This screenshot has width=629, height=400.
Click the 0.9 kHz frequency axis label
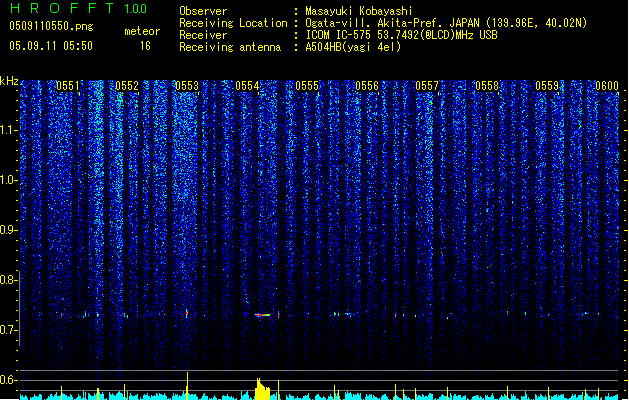(8, 230)
